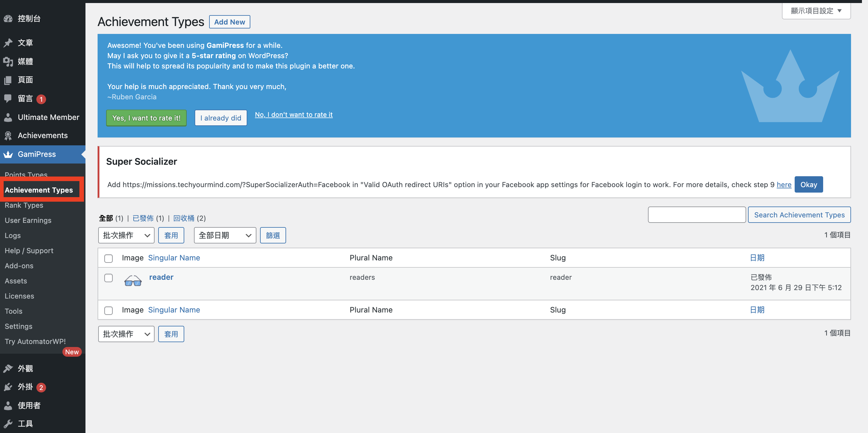The image size is (868, 433).
Task: Open GamiPress Tools submenu item
Action: coord(13,311)
